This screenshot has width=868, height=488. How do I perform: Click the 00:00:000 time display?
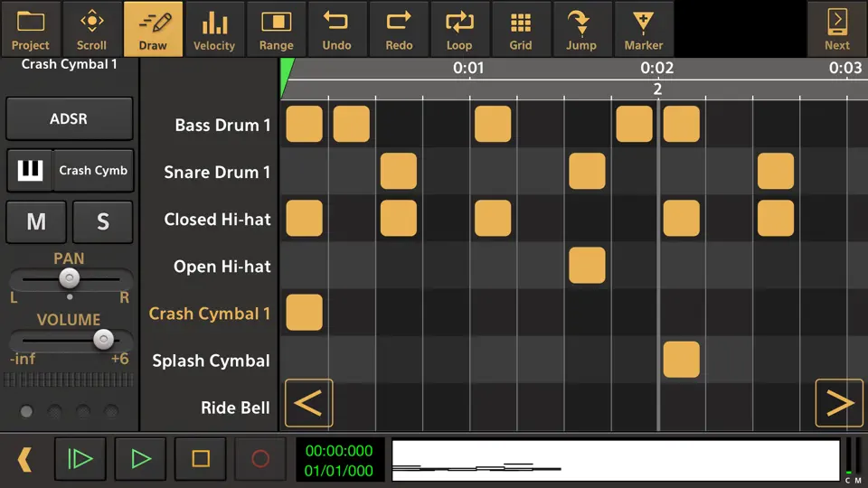(339, 450)
